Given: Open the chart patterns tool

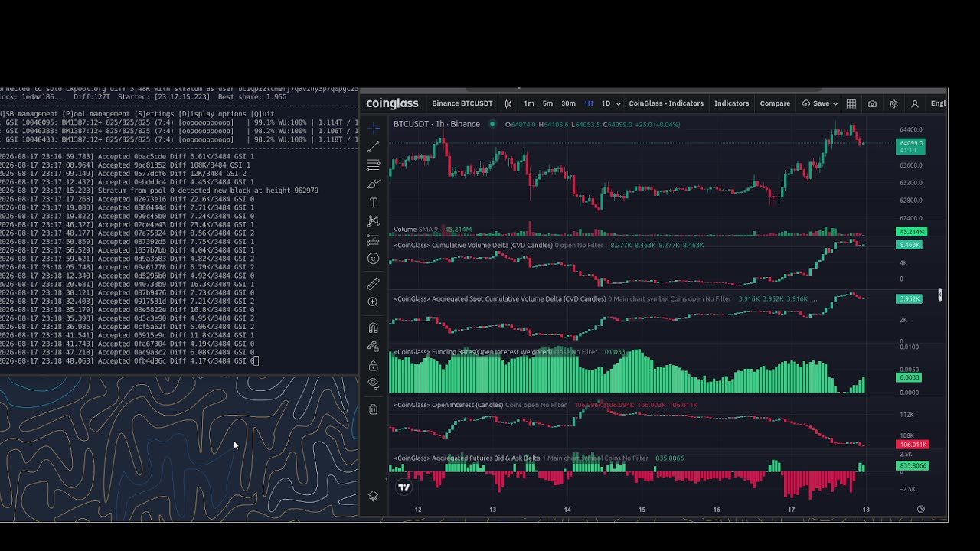Looking at the screenshot, I should pyautogui.click(x=374, y=221).
